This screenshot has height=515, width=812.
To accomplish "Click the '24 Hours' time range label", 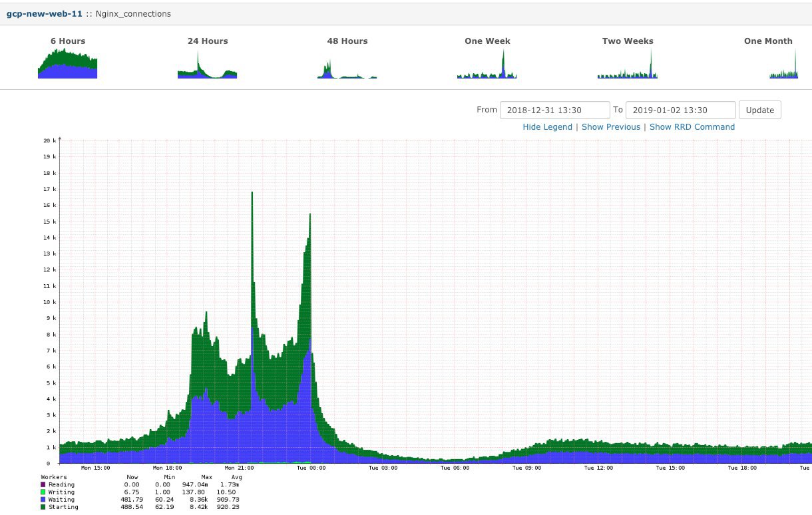I will click(x=208, y=41).
